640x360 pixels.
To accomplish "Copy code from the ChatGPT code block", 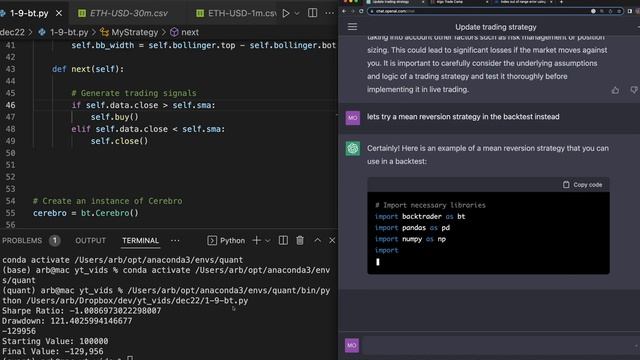I will (582, 185).
